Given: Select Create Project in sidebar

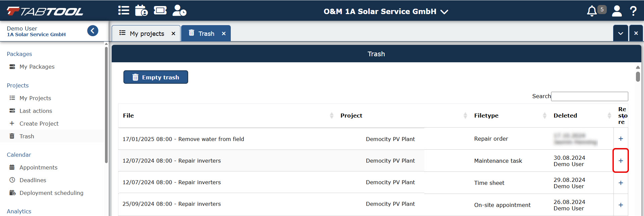Looking at the screenshot, I should point(39,124).
